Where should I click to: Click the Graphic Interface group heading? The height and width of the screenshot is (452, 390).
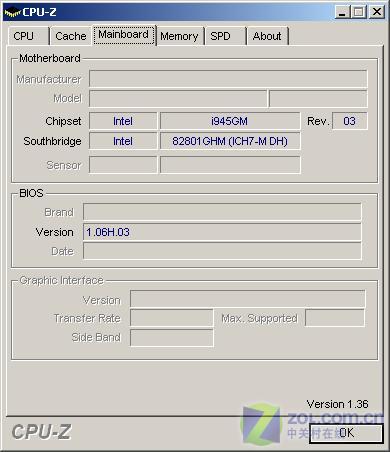pyautogui.click(x=61, y=280)
